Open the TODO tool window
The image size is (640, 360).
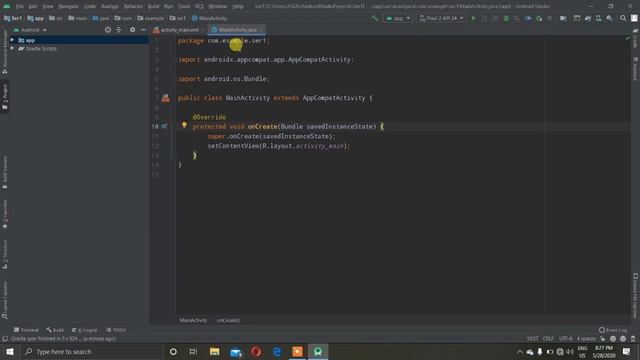[x=116, y=330]
